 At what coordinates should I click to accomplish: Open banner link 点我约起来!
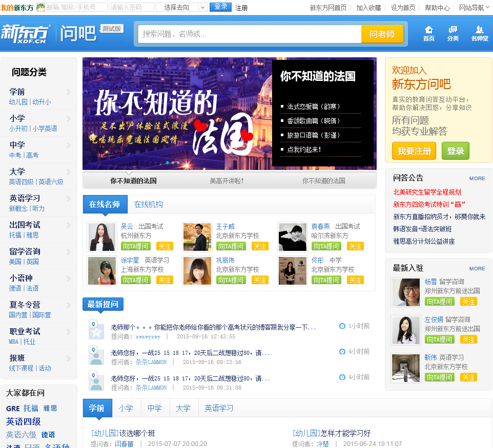click(x=304, y=150)
